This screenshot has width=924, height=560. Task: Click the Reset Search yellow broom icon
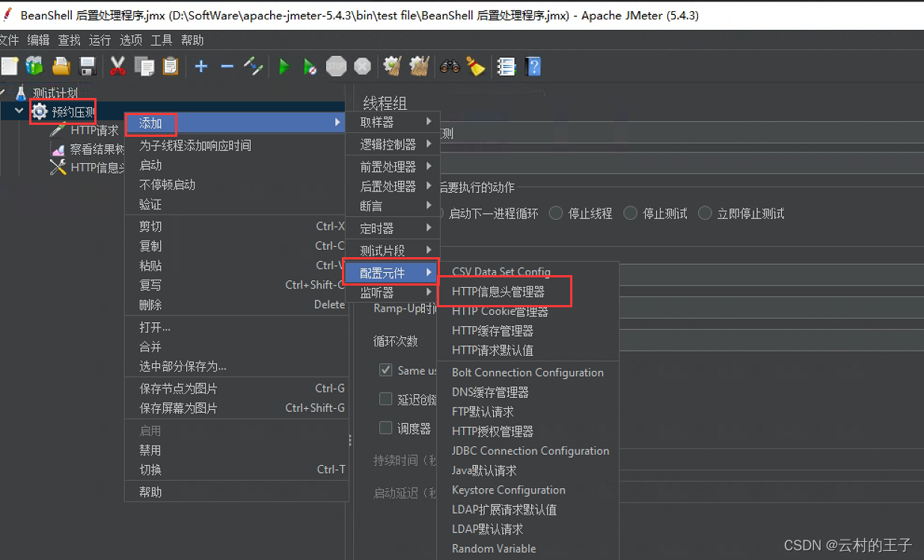tap(476, 67)
